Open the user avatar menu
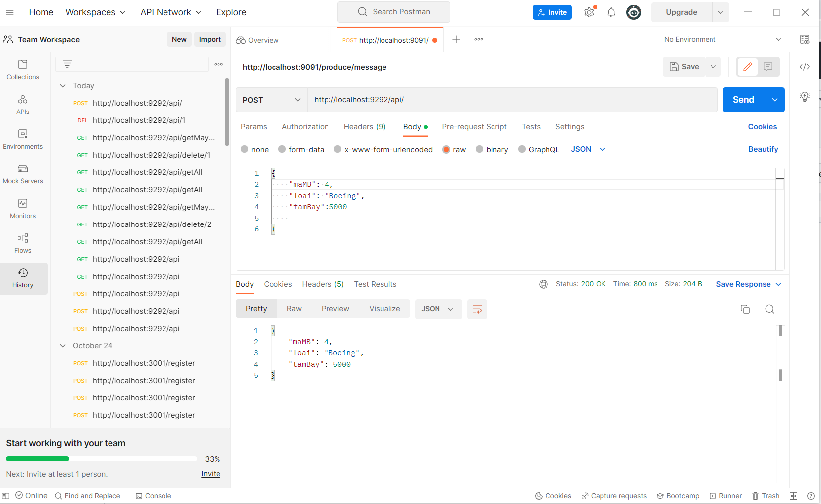Screen dimensions: 821x504 pos(634,12)
